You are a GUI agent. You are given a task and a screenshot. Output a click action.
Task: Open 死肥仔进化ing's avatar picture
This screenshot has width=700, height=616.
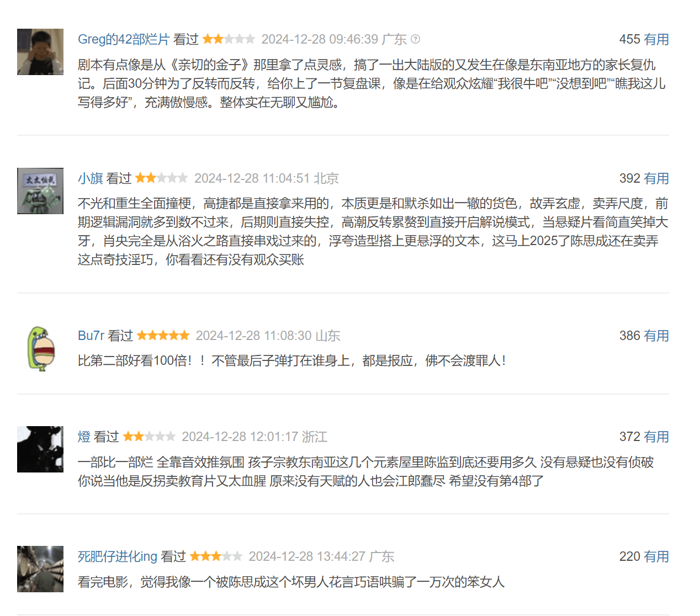40,569
